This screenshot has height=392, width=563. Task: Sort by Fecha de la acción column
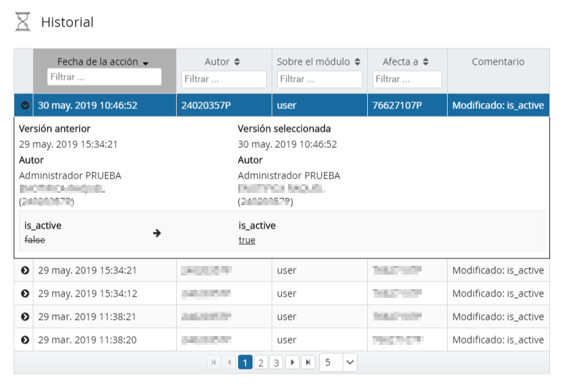pyautogui.click(x=103, y=62)
